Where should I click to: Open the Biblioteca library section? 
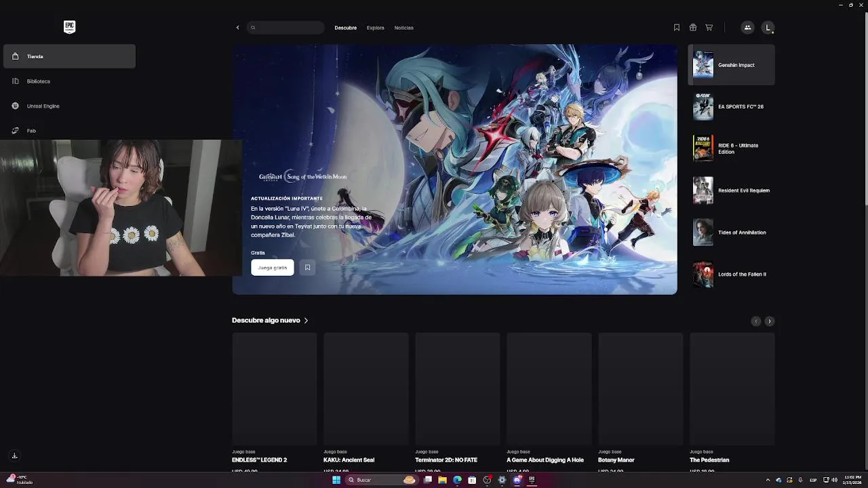(x=69, y=81)
